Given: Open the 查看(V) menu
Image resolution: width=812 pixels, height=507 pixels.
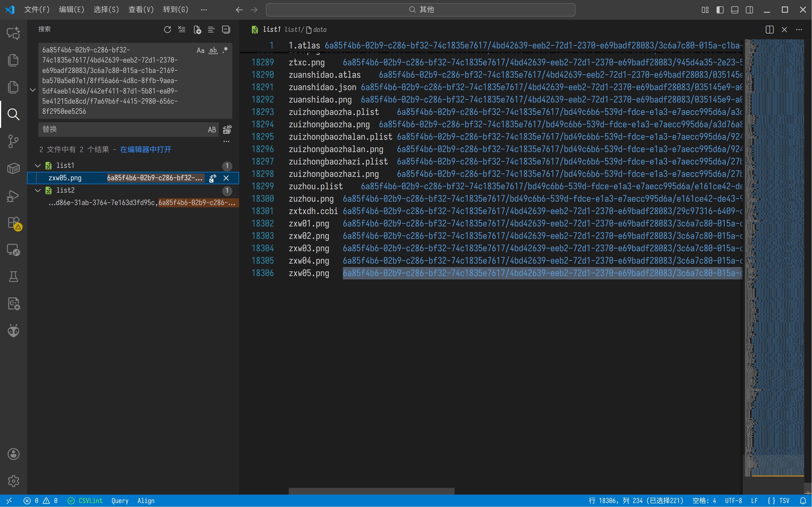Looking at the screenshot, I should click(x=141, y=9).
